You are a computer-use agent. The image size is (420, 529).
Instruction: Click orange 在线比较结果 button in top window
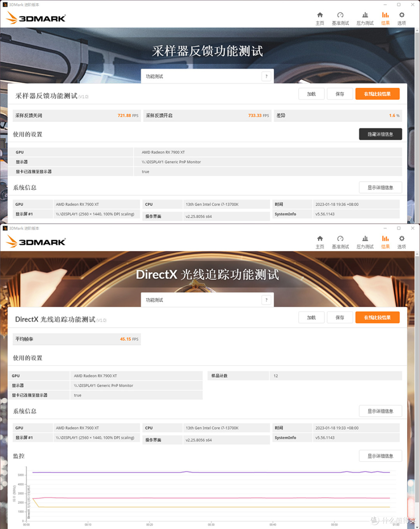pyautogui.click(x=377, y=94)
